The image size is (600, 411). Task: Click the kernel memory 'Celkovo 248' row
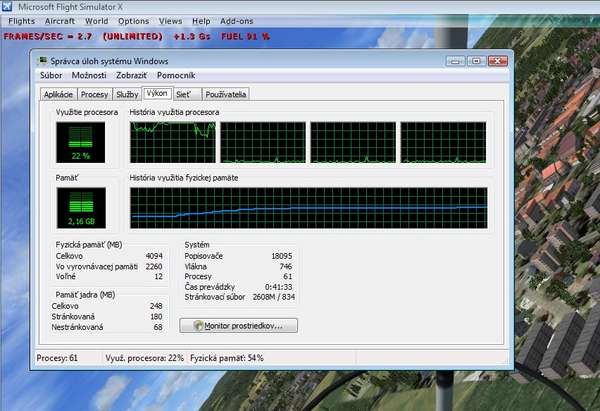tap(107, 306)
